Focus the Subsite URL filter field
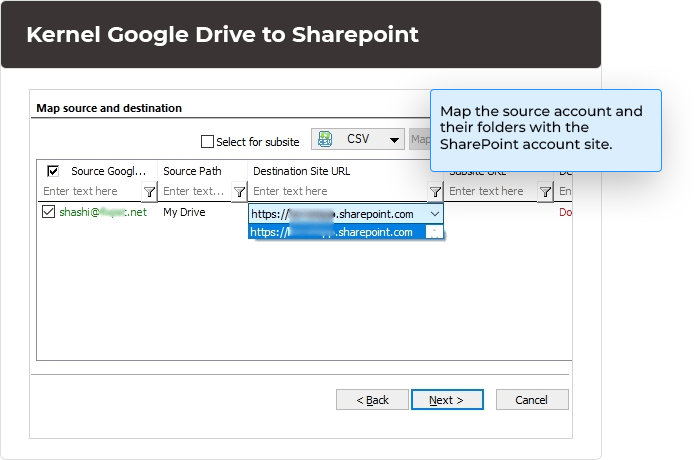Viewport: 700px width, 460px height. [x=492, y=191]
